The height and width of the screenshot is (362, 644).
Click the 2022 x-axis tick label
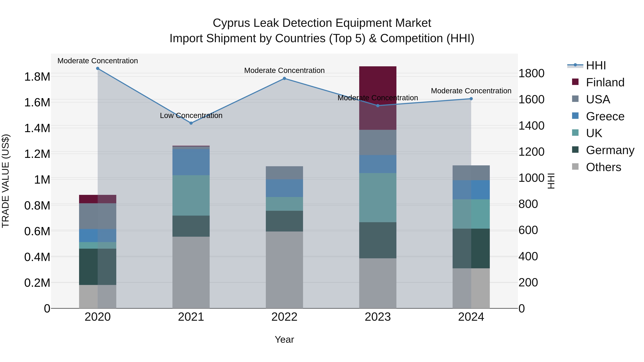pyautogui.click(x=284, y=317)
